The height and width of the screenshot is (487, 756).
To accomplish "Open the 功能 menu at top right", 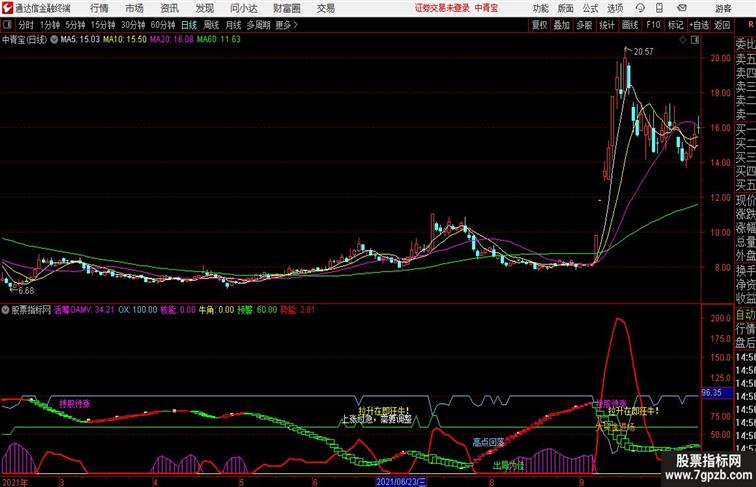I will tap(540, 8).
